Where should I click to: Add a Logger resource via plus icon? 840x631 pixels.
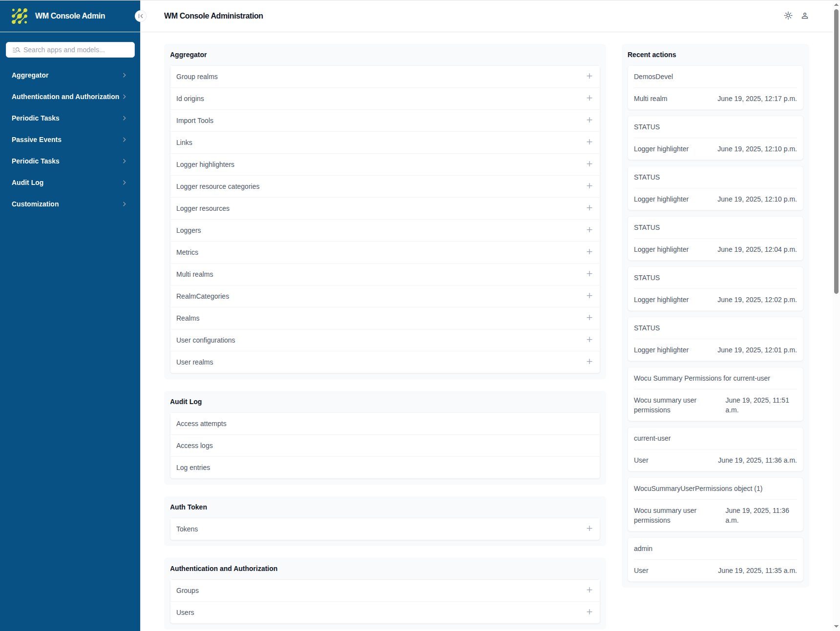pyautogui.click(x=589, y=208)
